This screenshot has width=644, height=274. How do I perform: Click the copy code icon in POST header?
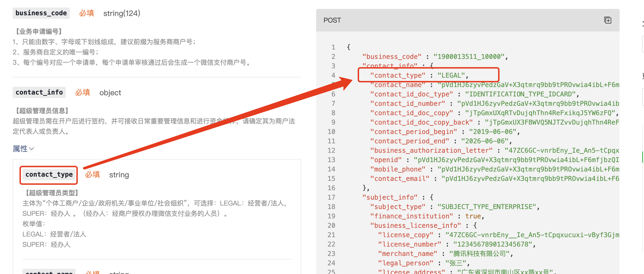[x=607, y=20]
